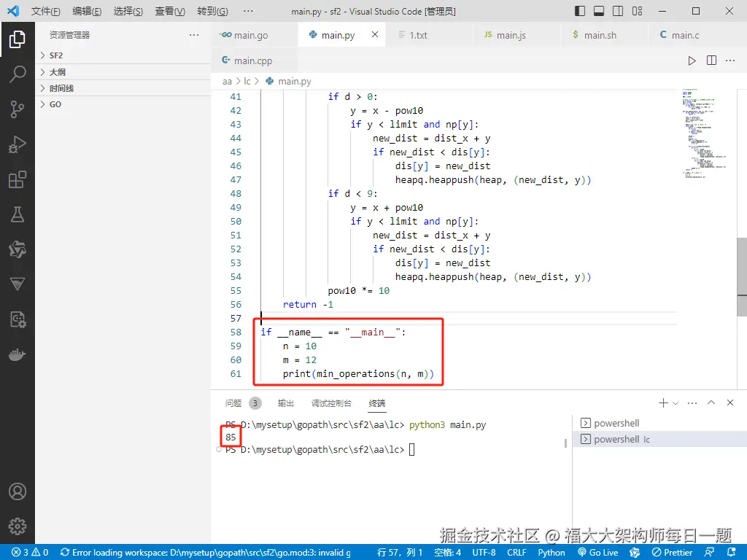The width and height of the screenshot is (747, 560).
Task: Select the first powershell terminal entry
Action: click(x=659, y=423)
